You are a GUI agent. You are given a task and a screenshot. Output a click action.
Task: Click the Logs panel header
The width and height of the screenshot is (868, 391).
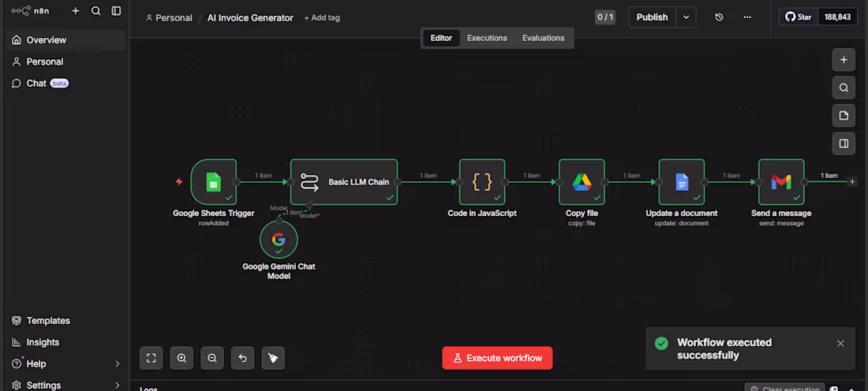pyautogui.click(x=148, y=389)
